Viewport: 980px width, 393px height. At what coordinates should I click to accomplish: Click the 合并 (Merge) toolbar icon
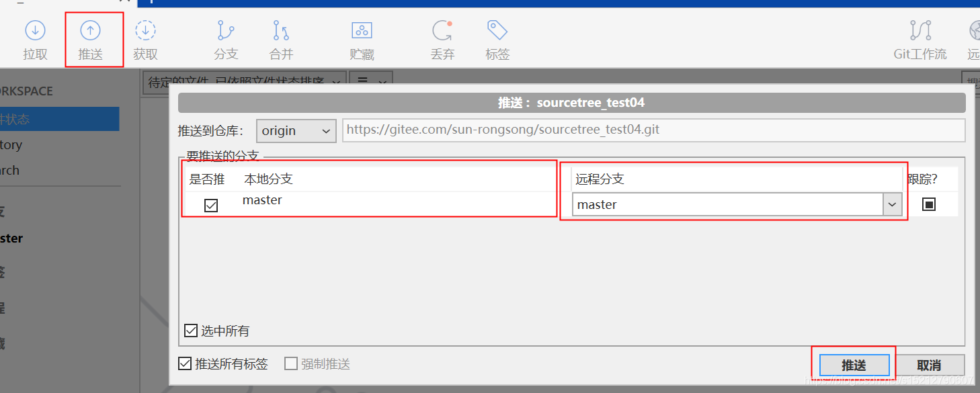(280, 39)
